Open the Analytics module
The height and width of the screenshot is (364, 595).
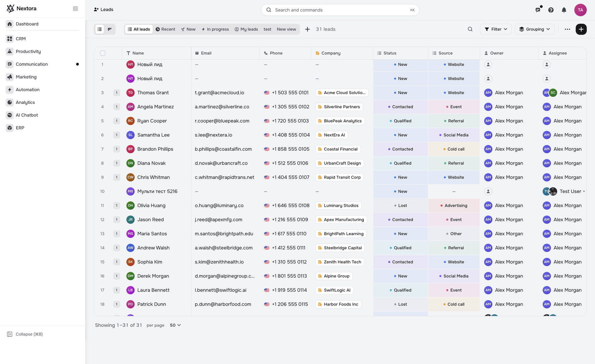tap(42, 102)
